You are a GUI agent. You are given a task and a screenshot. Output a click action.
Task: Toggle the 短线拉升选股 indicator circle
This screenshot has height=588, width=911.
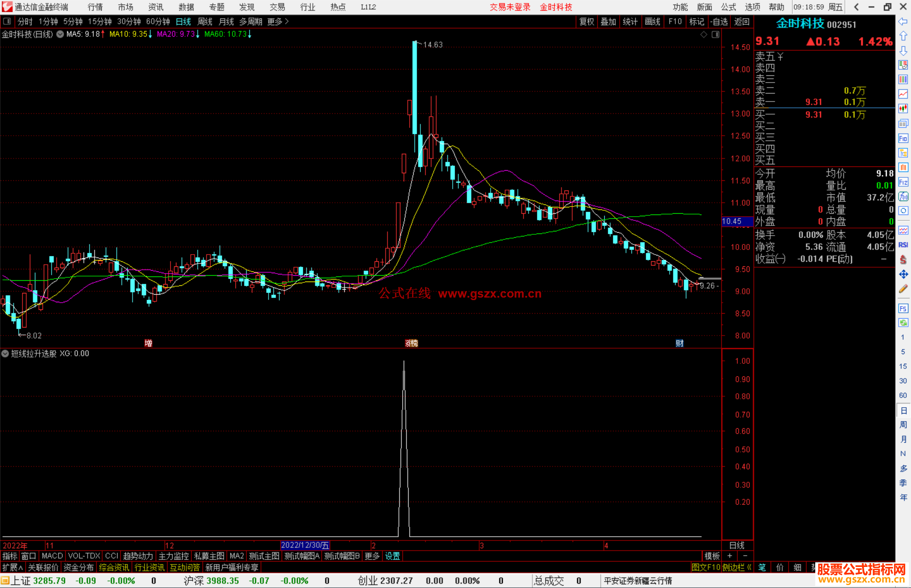pos(5,354)
